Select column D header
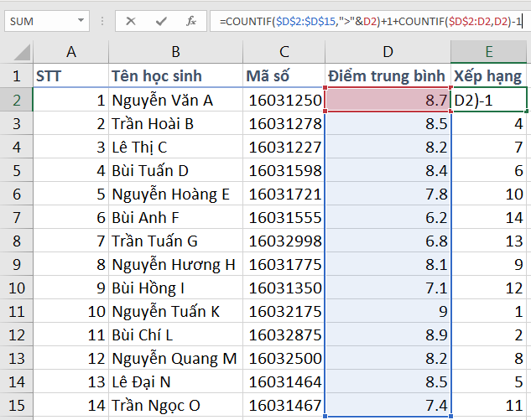The width and height of the screenshot is (531, 420). tap(388, 53)
